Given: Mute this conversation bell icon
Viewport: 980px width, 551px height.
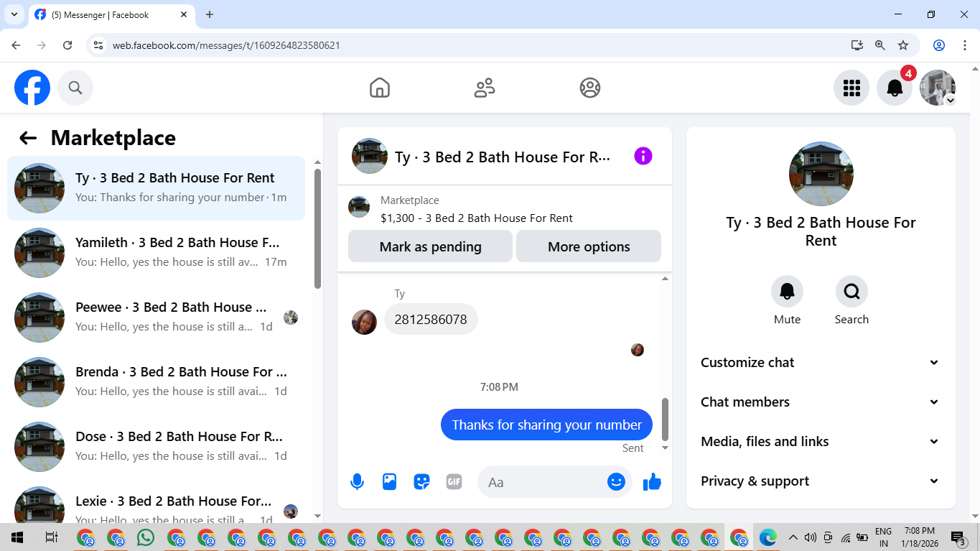Looking at the screenshot, I should click(x=787, y=291).
